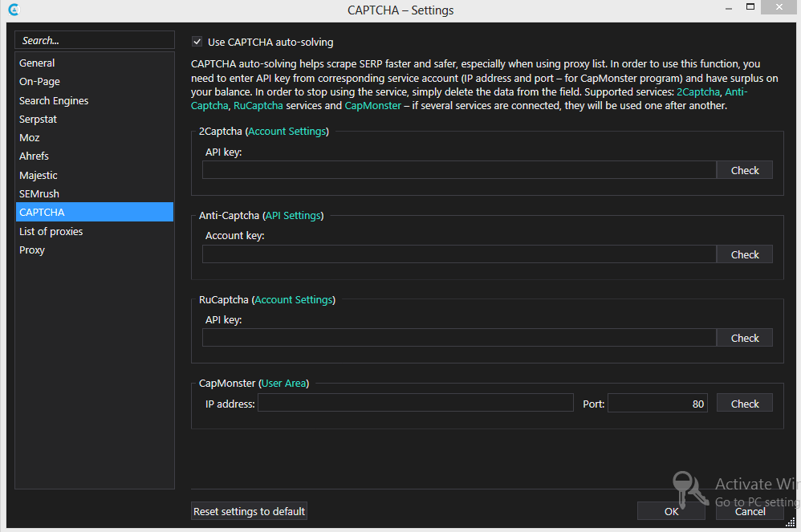Click the 2Captcha API key field
The image size is (801, 532).
pyautogui.click(x=459, y=170)
